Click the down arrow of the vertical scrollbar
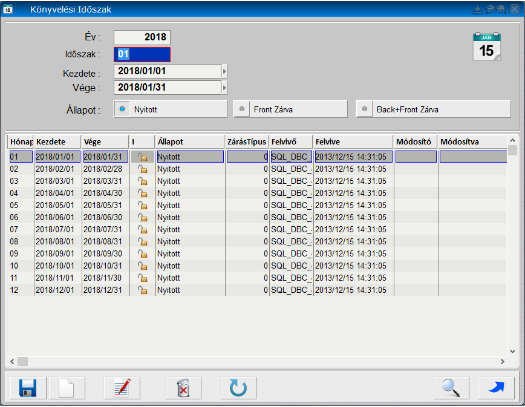Viewport: 525px width, 407px height. pyautogui.click(x=512, y=351)
